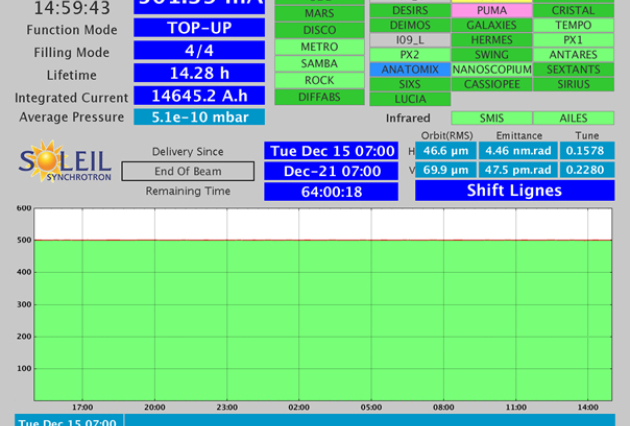Select the SMIS infrared beamline
Screen dimensions: 630x426
pyautogui.click(x=491, y=118)
